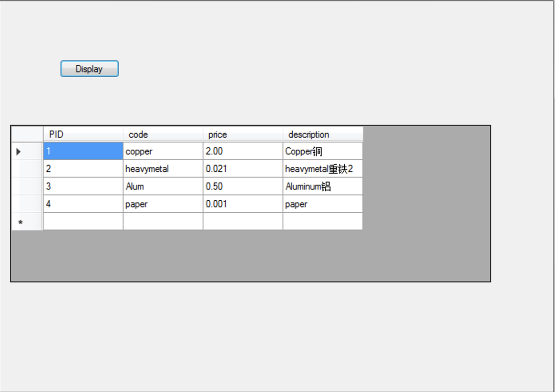Select the cell containing heavymetal重铁2
Viewport: 555px width, 392px height.
point(322,168)
